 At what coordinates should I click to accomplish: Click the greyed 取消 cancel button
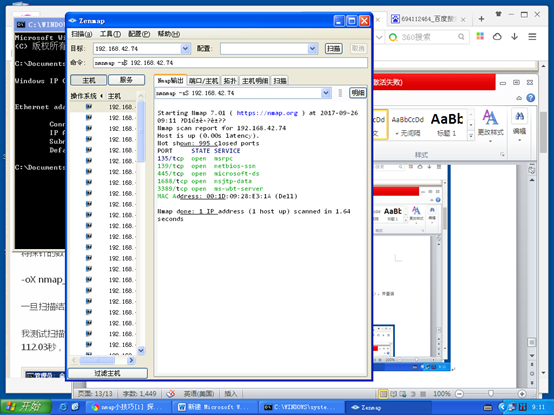pos(358,48)
